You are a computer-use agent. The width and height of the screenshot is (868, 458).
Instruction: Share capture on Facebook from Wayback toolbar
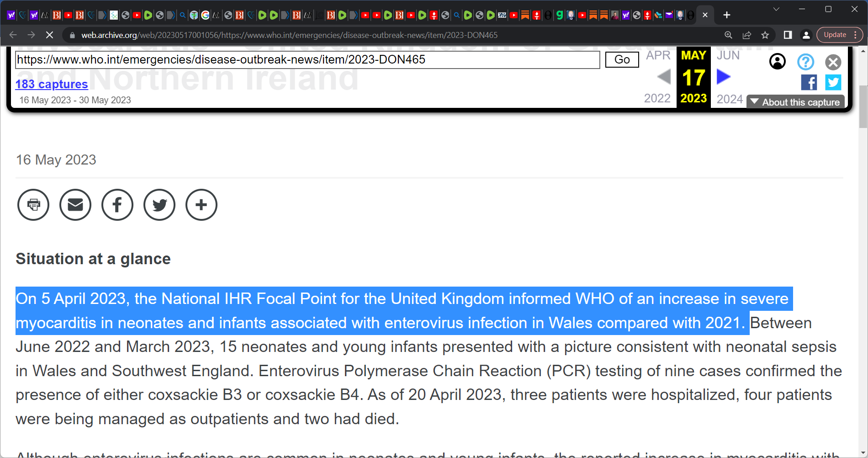(809, 82)
